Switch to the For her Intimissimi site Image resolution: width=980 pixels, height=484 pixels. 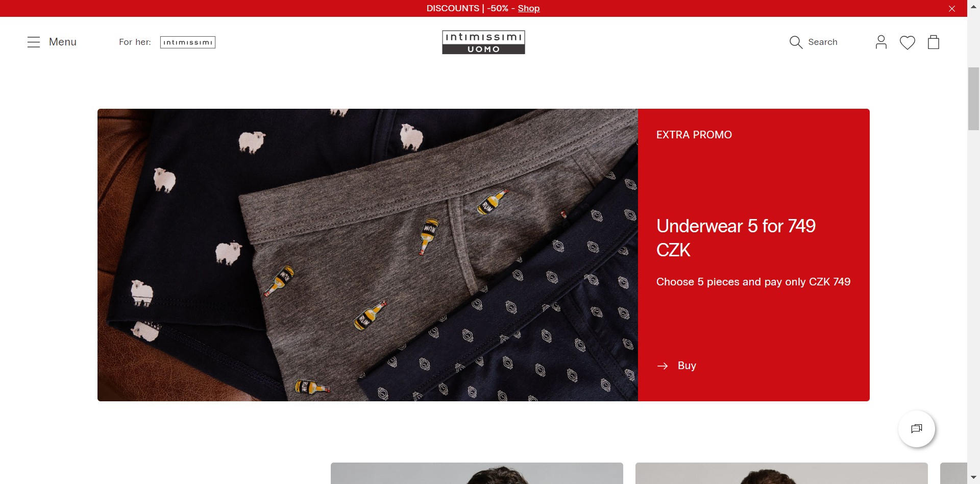pos(188,42)
